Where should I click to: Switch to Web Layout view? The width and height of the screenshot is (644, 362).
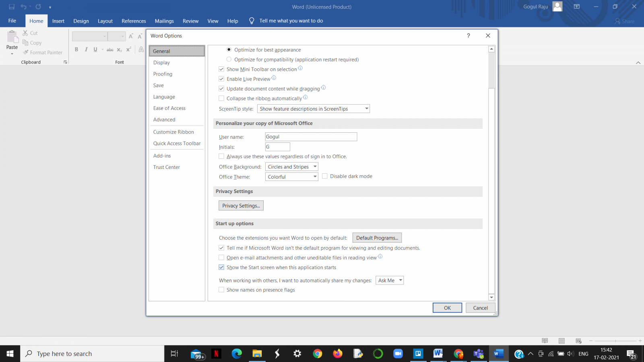[578, 340]
